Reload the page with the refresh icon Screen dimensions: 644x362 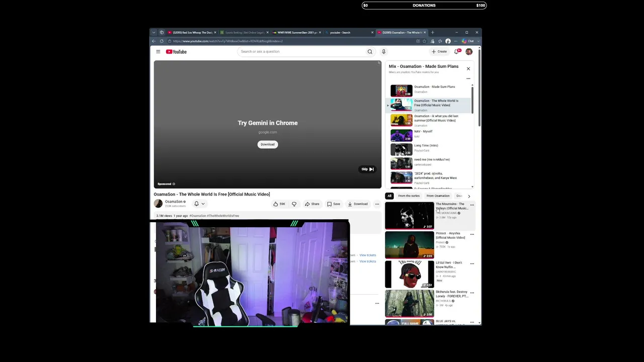[162, 41]
